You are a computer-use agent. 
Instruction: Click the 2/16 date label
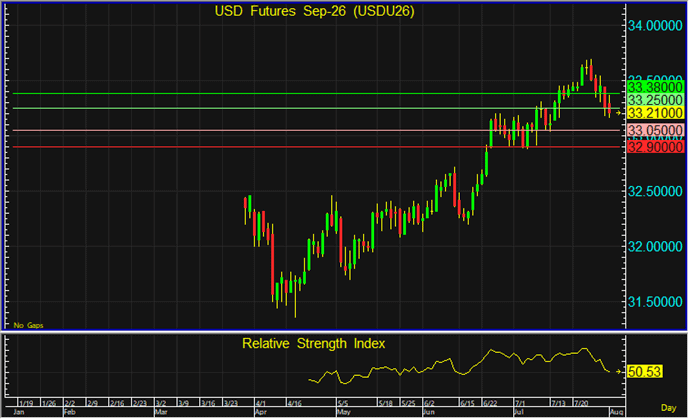(x=117, y=403)
